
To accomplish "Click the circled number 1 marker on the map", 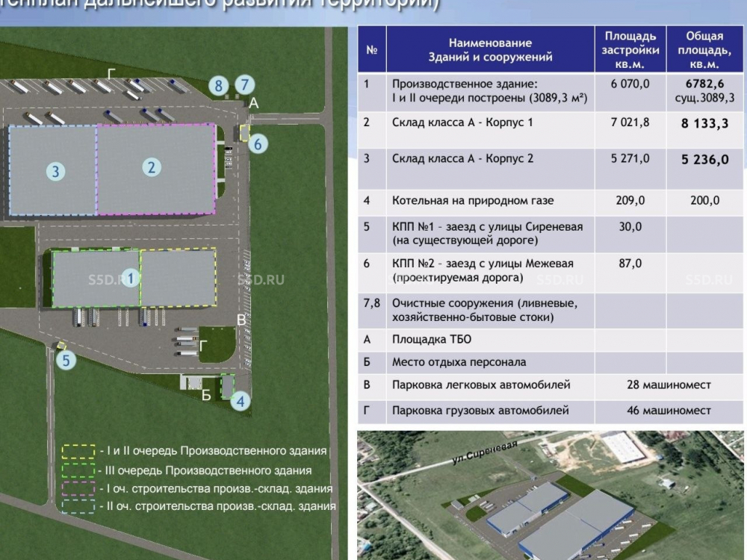I will point(131,279).
